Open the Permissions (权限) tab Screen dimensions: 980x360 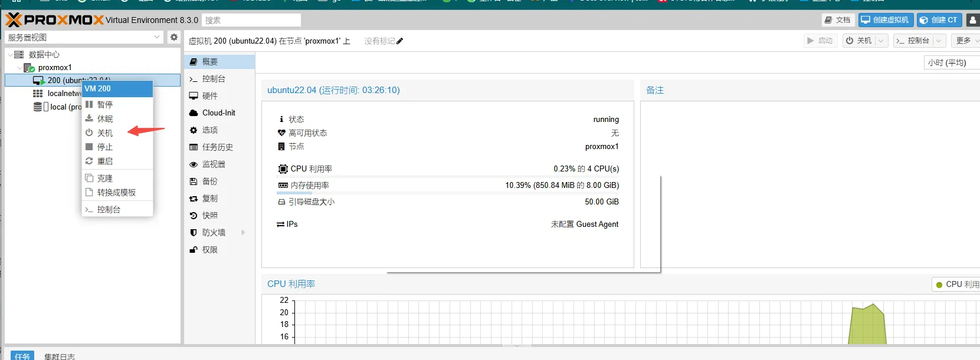pos(219,249)
